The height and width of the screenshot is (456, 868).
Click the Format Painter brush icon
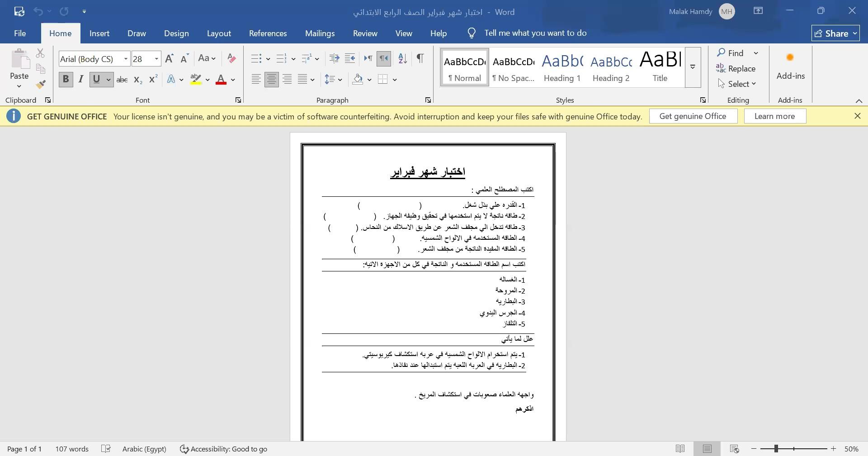(41, 85)
